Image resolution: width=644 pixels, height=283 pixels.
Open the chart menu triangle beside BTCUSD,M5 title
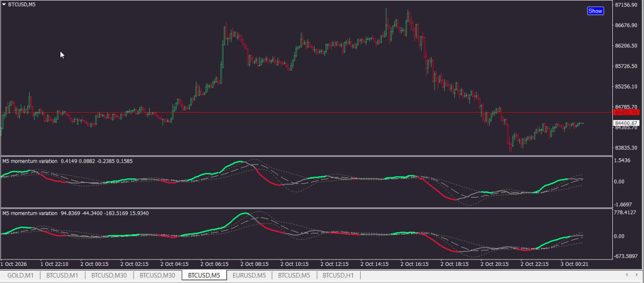[4, 5]
